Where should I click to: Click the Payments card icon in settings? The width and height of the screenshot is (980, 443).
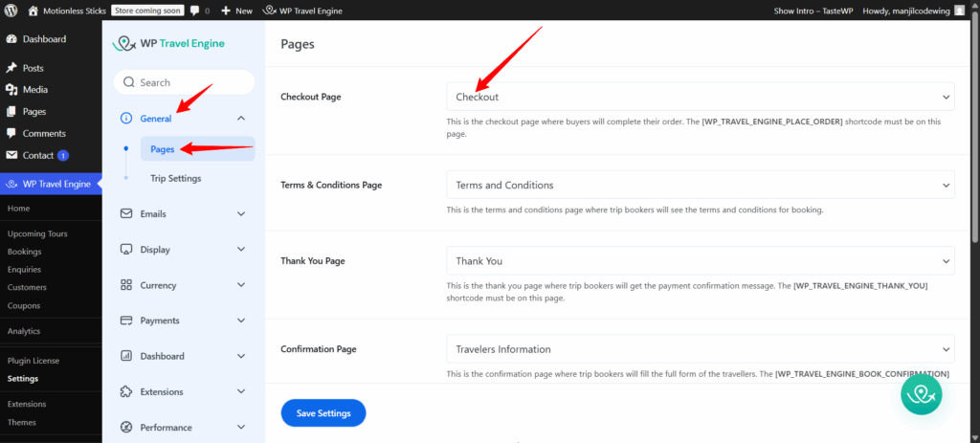[126, 321]
